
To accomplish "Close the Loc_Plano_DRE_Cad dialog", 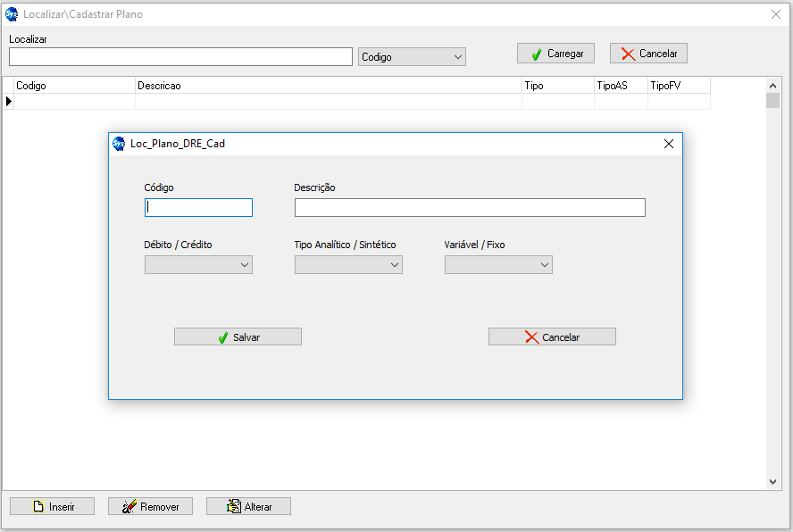I will point(668,143).
